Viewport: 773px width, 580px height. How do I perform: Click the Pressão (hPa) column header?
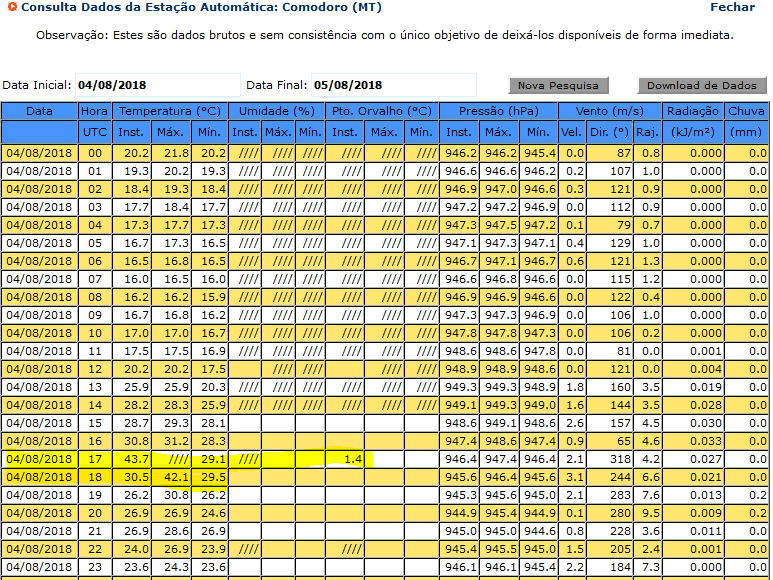click(498, 111)
